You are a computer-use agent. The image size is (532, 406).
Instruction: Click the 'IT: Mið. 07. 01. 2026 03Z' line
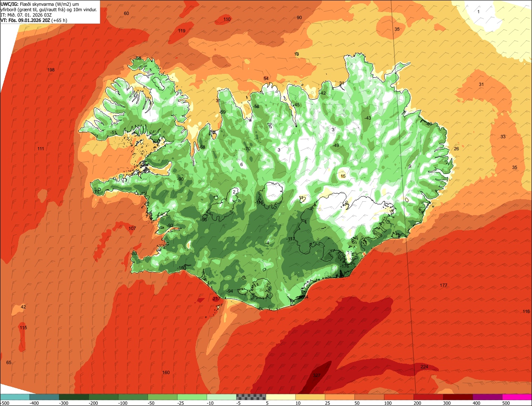(26, 15)
